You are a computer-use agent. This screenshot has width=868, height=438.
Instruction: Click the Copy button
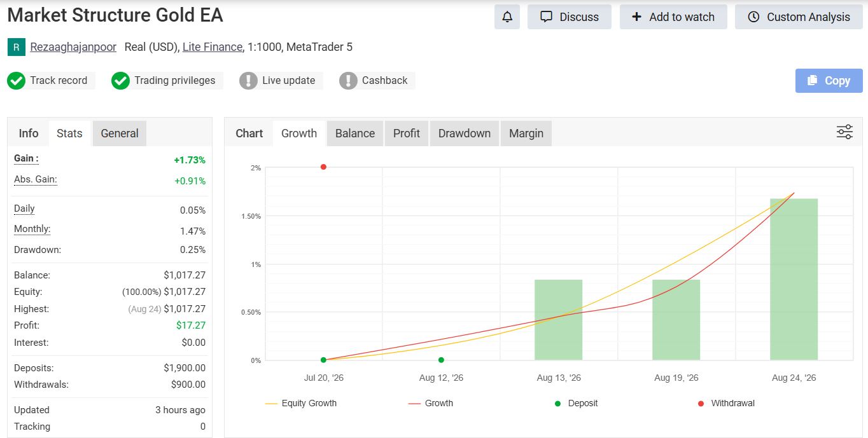tap(829, 81)
